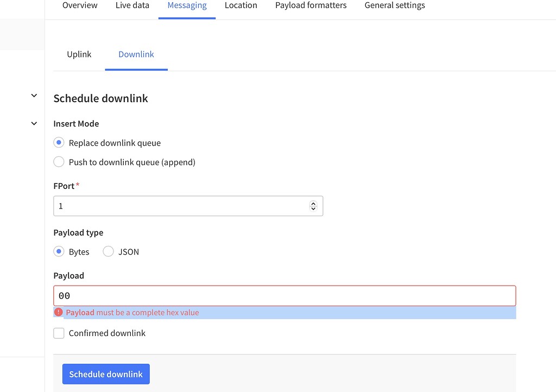The image size is (556, 392).
Task: Select Replace downlink queue option
Action: point(59,143)
